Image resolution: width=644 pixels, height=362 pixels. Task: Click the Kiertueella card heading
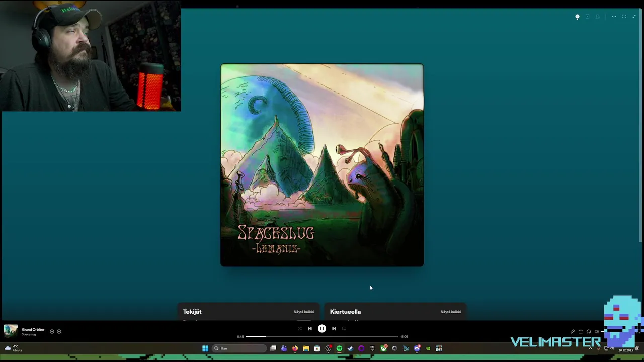345,312
